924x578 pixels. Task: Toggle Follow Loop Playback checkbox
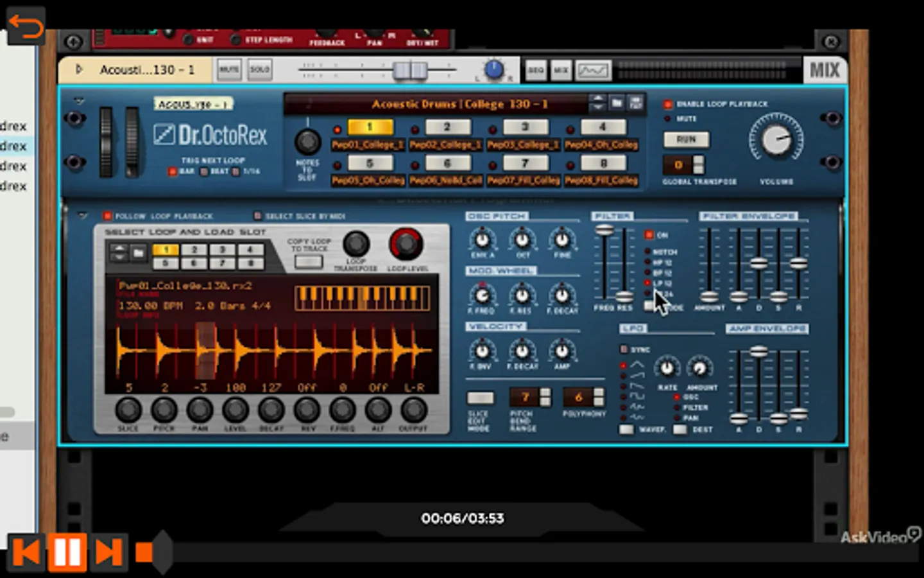click(107, 216)
